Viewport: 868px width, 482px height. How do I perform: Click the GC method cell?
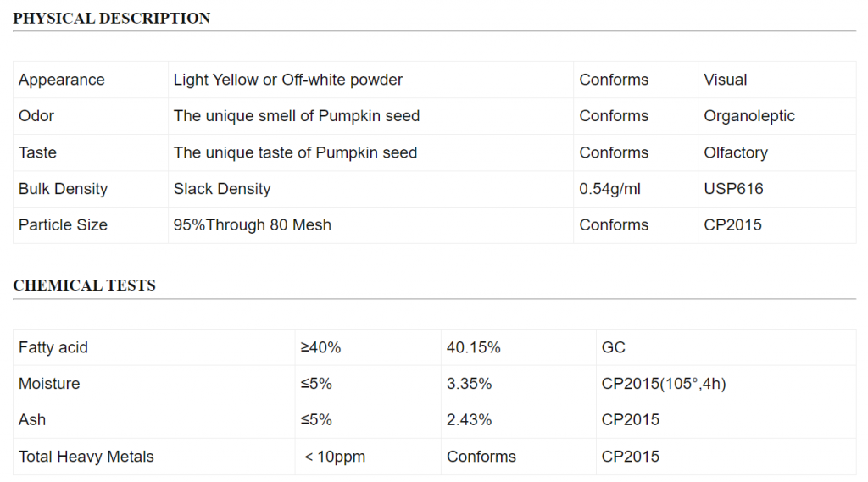pos(614,347)
